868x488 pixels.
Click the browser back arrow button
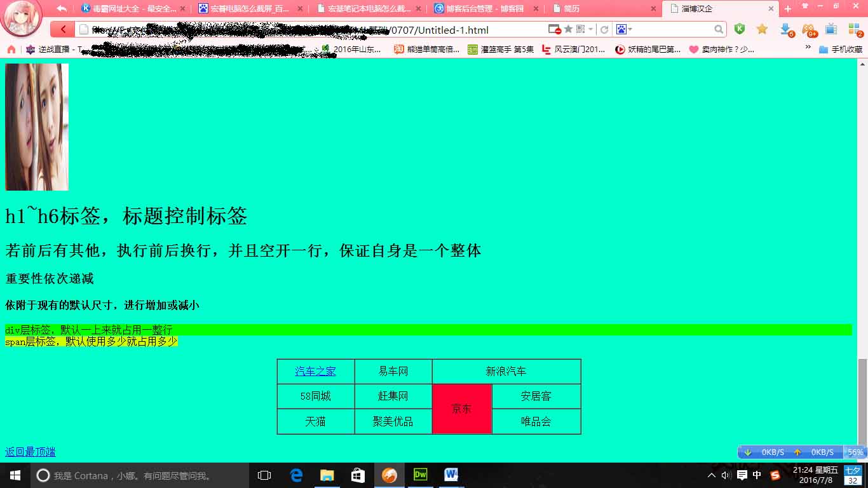62,30
